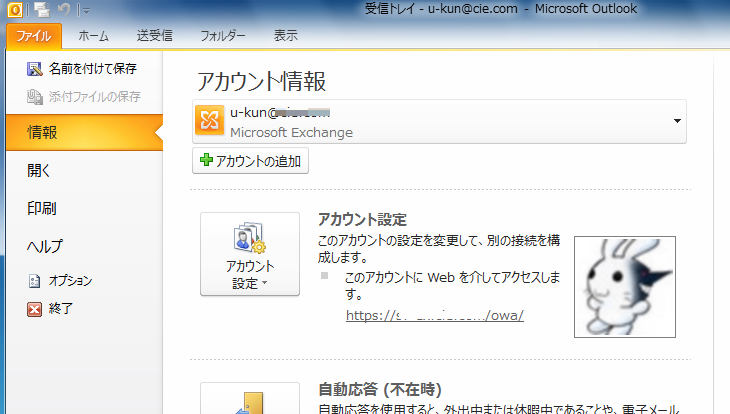730x414 pixels.
Task: Switch to the ホーム tab
Action: point(93,36)
